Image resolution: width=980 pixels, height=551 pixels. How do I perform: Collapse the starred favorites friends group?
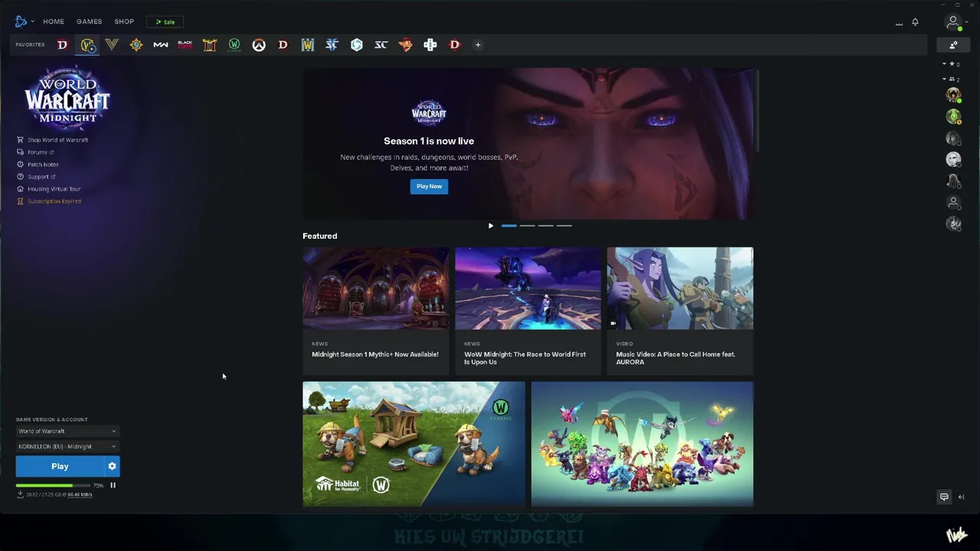click(950, 64)
